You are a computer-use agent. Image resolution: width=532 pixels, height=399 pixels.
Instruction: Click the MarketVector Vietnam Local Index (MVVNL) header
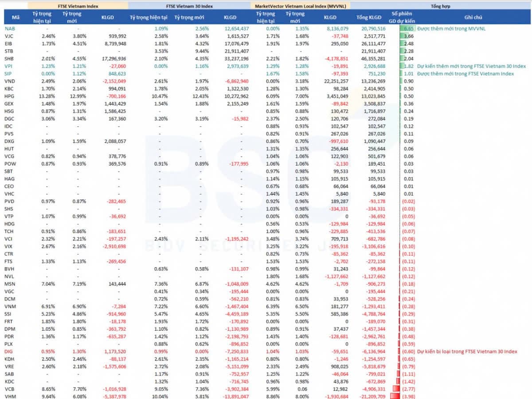(x=301, y=6)
